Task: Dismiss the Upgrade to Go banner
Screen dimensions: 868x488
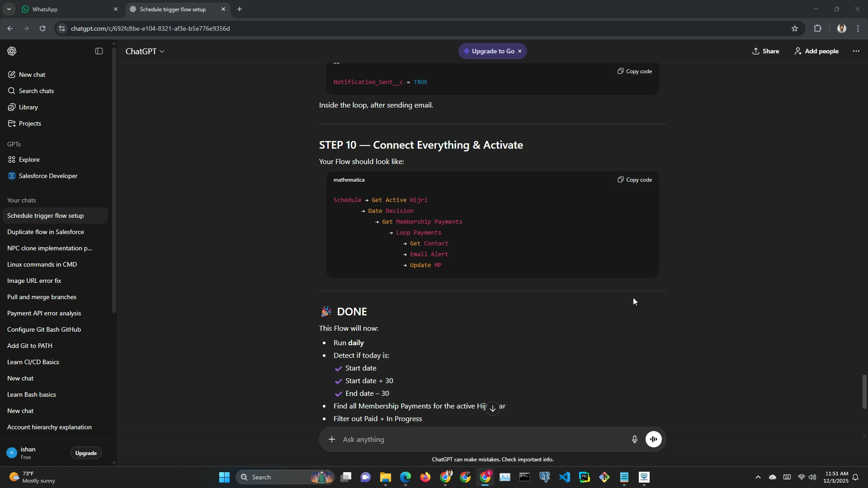Action: 520,51
